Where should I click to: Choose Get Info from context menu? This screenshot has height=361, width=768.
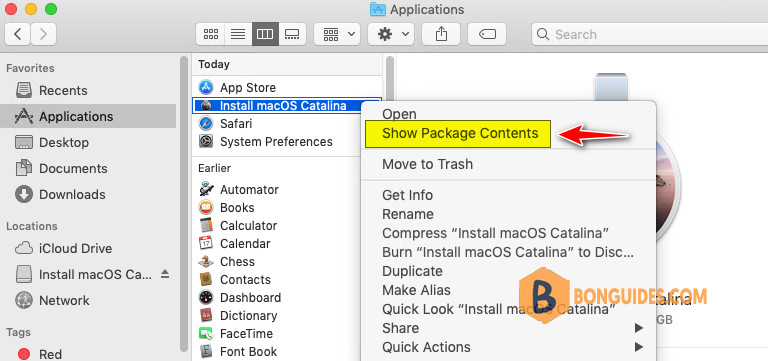(x=508, y=195)
